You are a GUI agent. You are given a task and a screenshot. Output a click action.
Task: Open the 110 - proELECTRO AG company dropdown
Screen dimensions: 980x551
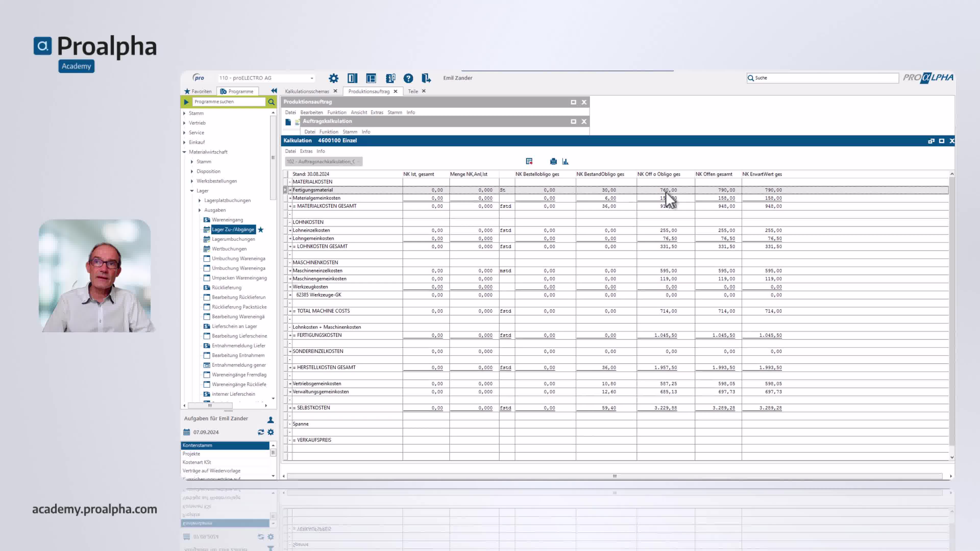click(x=312, y=78)
